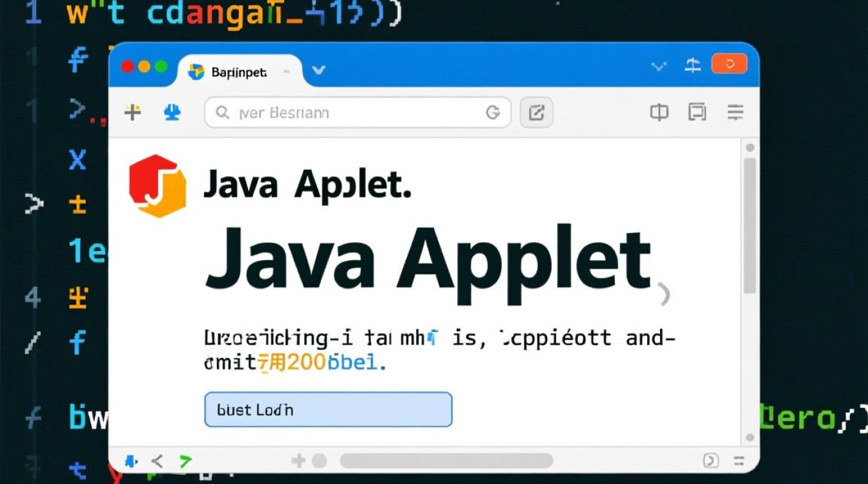Select the green arrow icon at bottom left
Image resolution: width=868 pixels, height=484 pixels.
pyautogui.click(x=185, y=461)
